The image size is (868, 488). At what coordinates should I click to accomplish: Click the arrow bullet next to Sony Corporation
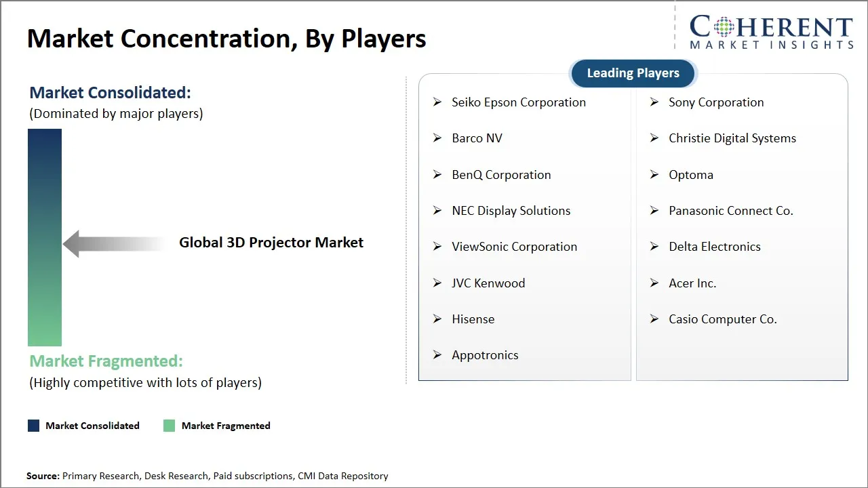tap(654, 102)
